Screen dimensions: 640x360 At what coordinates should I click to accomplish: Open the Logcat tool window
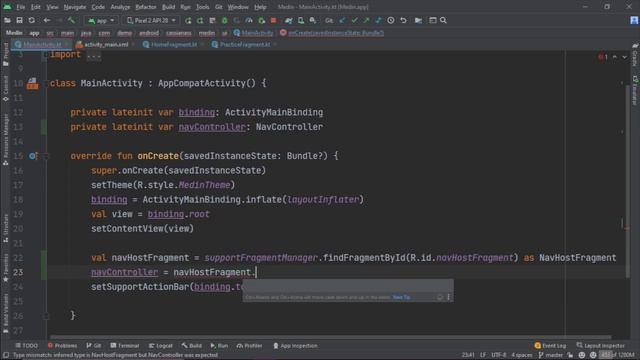[x=160, y=346]
